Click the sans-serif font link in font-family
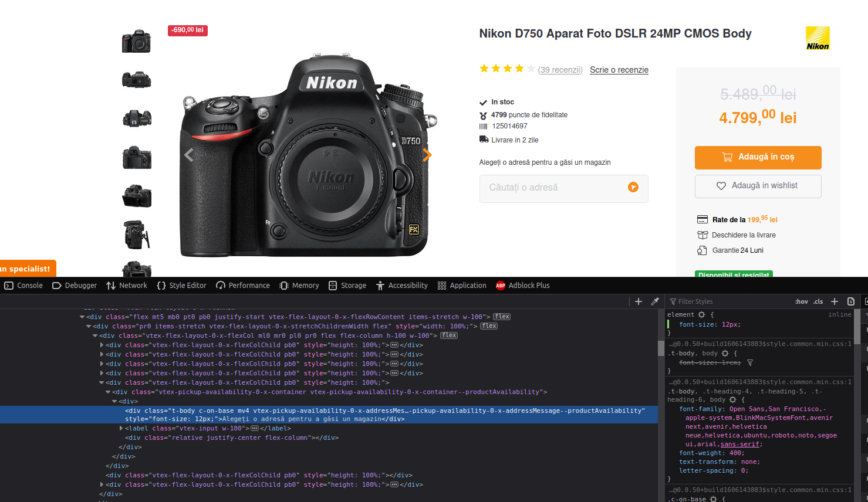Image resolution: width=868 pixels, height=502 pixels. pos(739,444)
